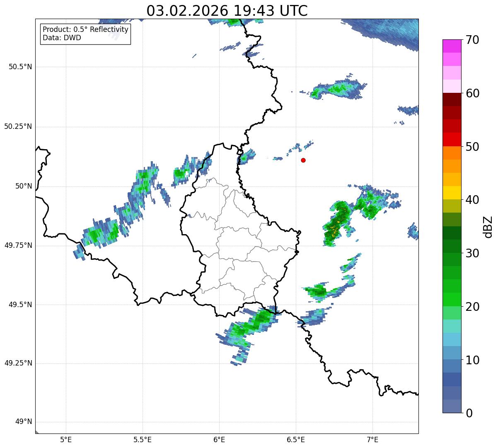
Task: Click the yellow colorbar swatch just above 40
Action: tap(452, 193)
